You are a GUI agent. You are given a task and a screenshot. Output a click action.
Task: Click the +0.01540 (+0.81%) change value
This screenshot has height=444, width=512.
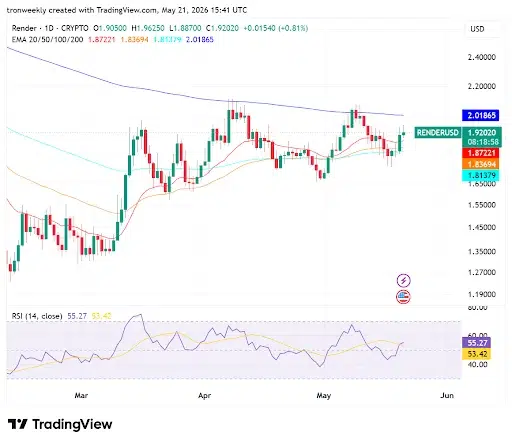click(x=276, y=28)
